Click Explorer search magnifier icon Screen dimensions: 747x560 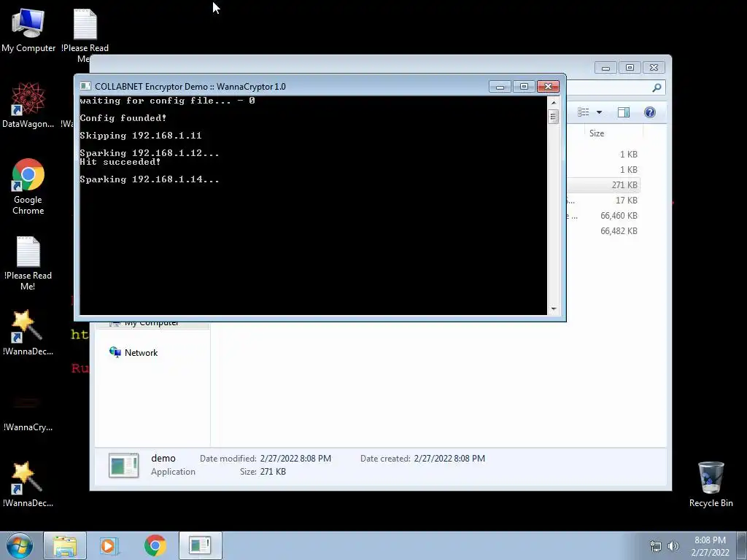point(657,87)
